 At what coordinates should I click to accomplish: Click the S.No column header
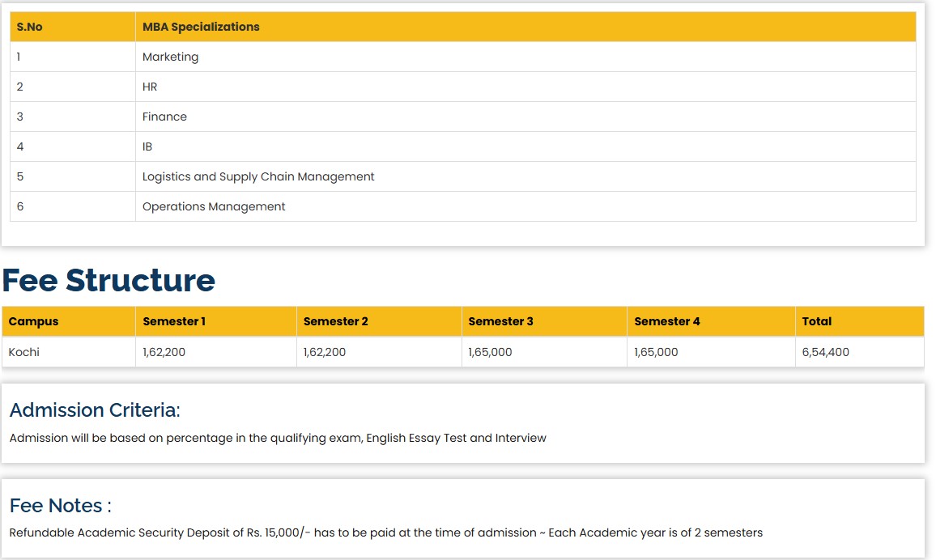click(x=30, y=27)
